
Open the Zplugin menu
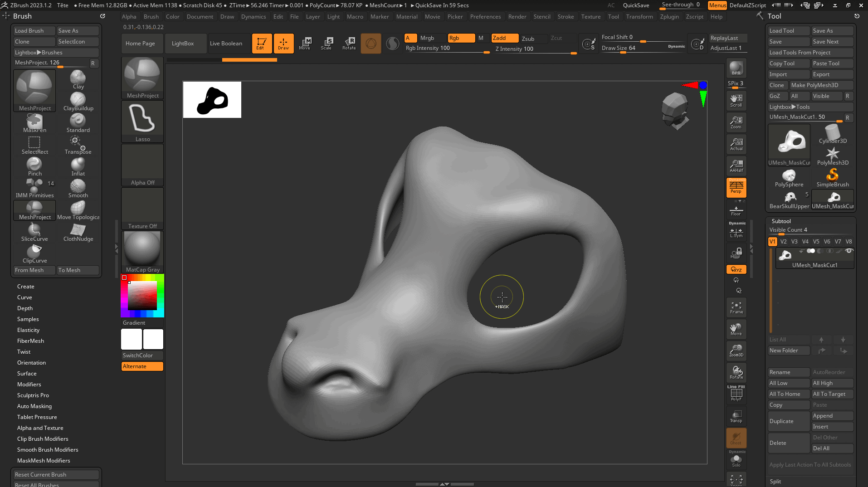click(669, 17)
